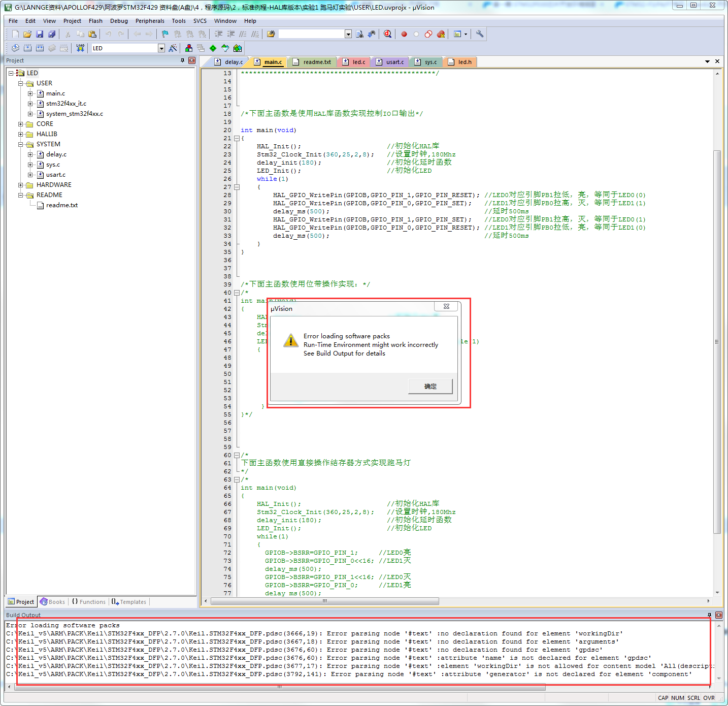Collapse code fold at line 21
The image size is (728, 706).
point(237,138)
